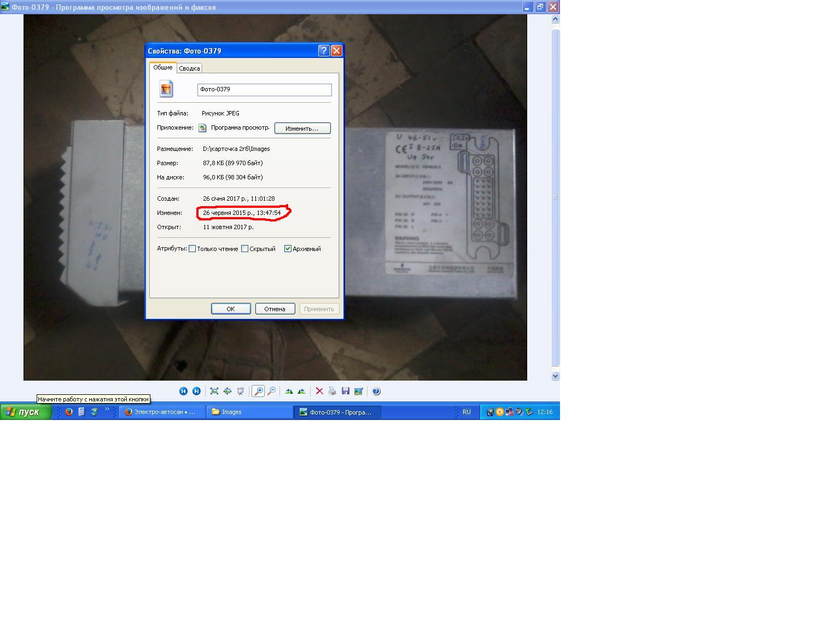Viewport: 840px width, 630px height.
Task: Uncheck the Архивный checkbox
Action: pos(288,249)
